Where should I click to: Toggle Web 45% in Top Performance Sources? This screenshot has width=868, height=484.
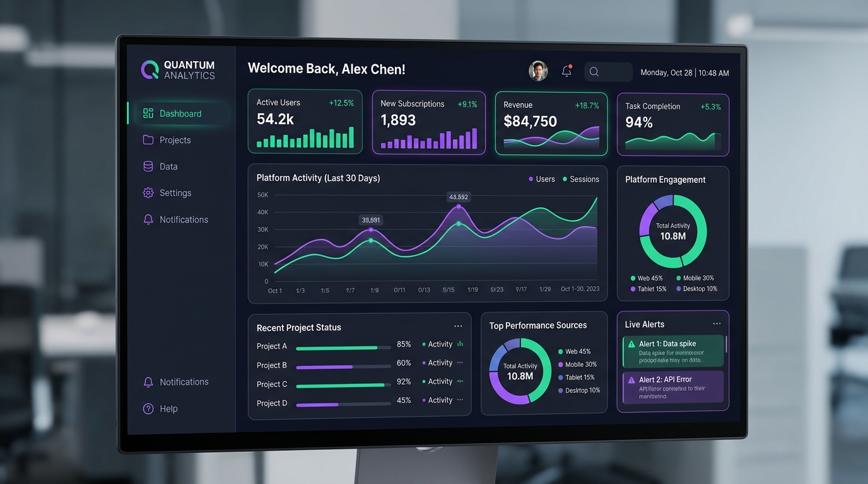click(575, 352)
